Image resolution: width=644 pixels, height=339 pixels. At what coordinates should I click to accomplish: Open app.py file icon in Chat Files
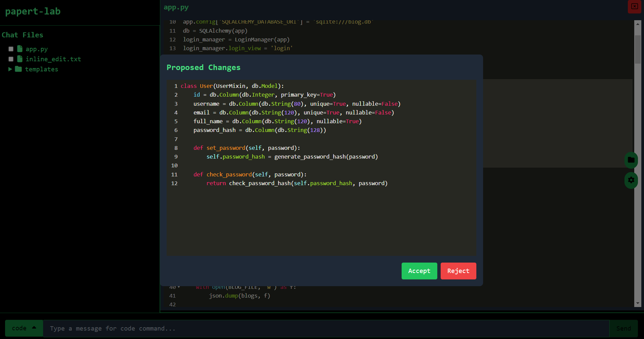(20, 49)
